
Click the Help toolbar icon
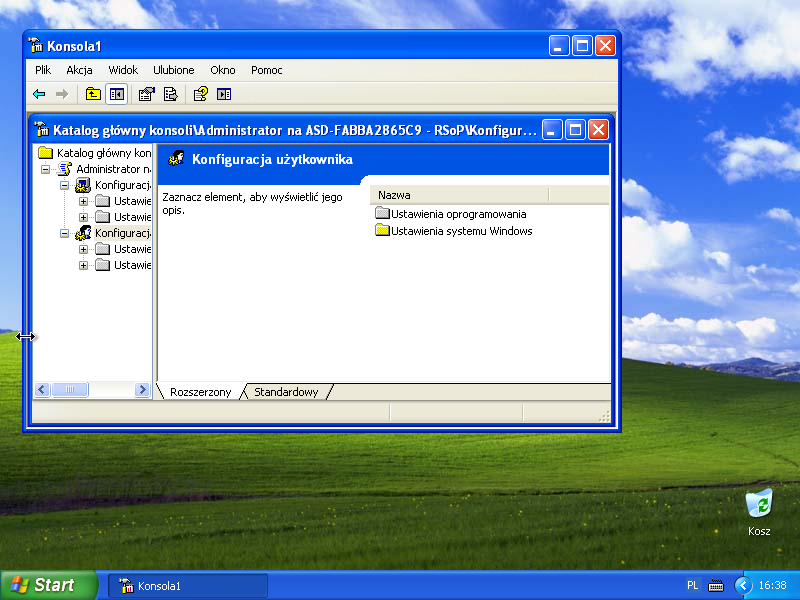(x=200, y=94)
